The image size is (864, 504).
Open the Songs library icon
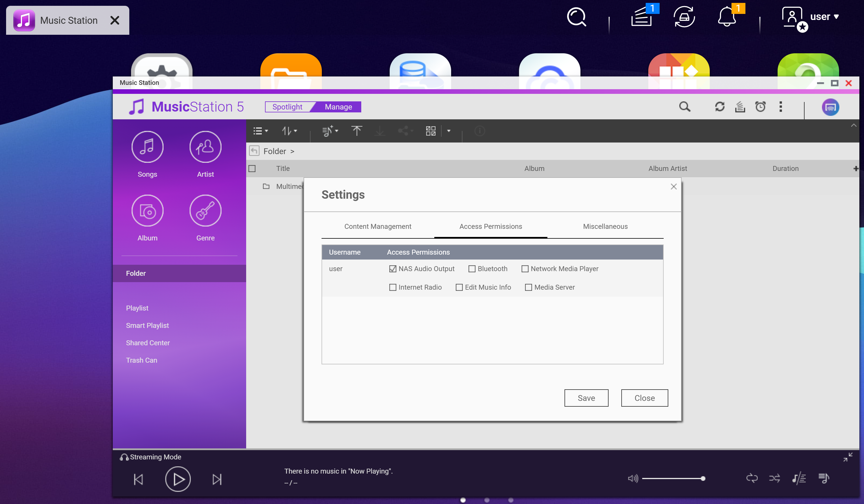point(147,147)
